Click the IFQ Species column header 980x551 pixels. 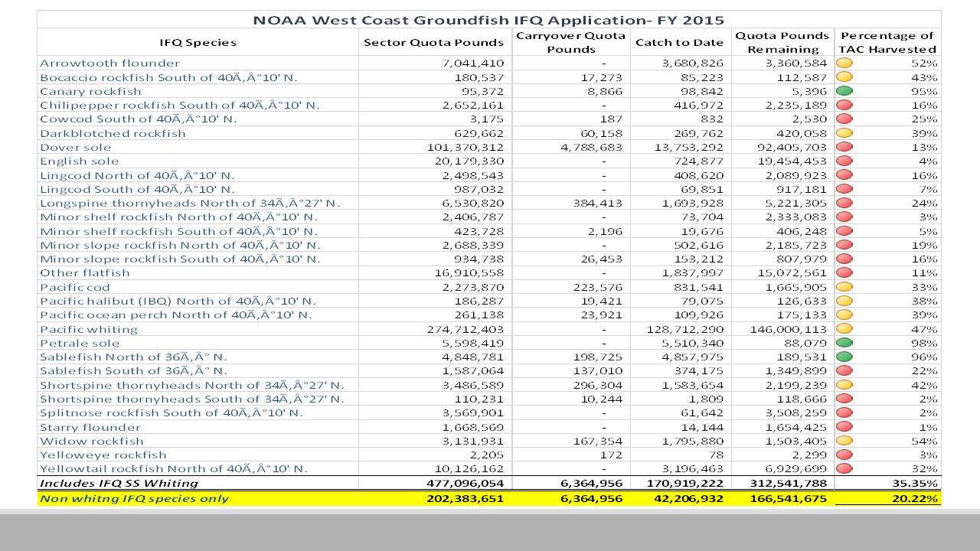198,42
